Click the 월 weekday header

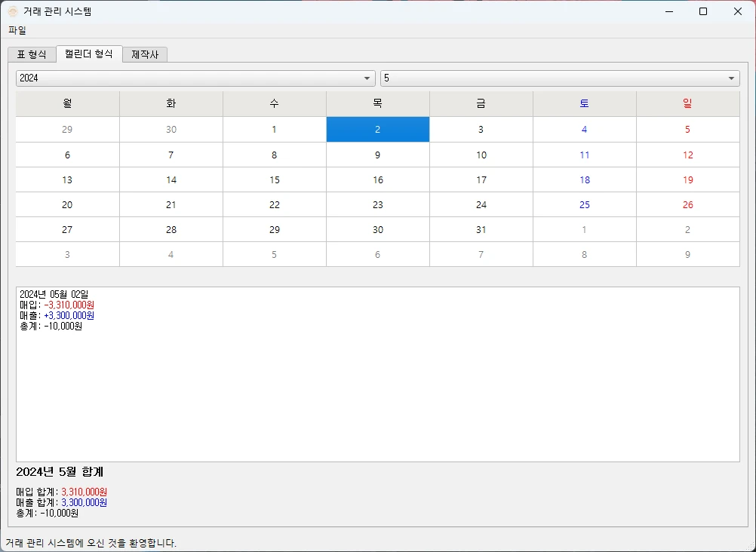[x=67, y=104]
